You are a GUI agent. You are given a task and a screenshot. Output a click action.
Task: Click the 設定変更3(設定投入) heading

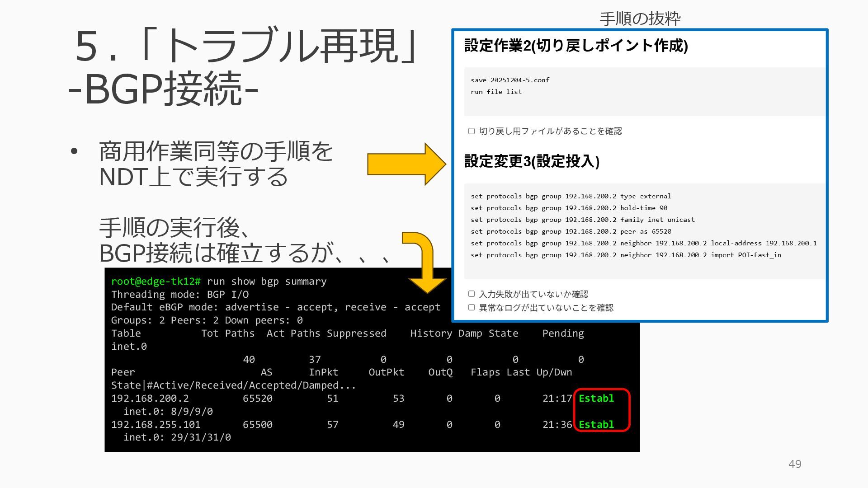pyautogui.click(x=532, y=161)
